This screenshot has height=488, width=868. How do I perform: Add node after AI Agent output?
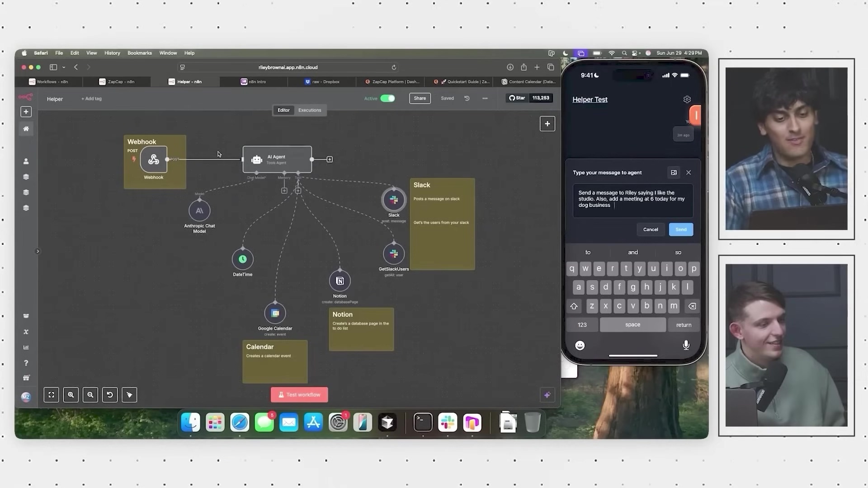point(330,160)
